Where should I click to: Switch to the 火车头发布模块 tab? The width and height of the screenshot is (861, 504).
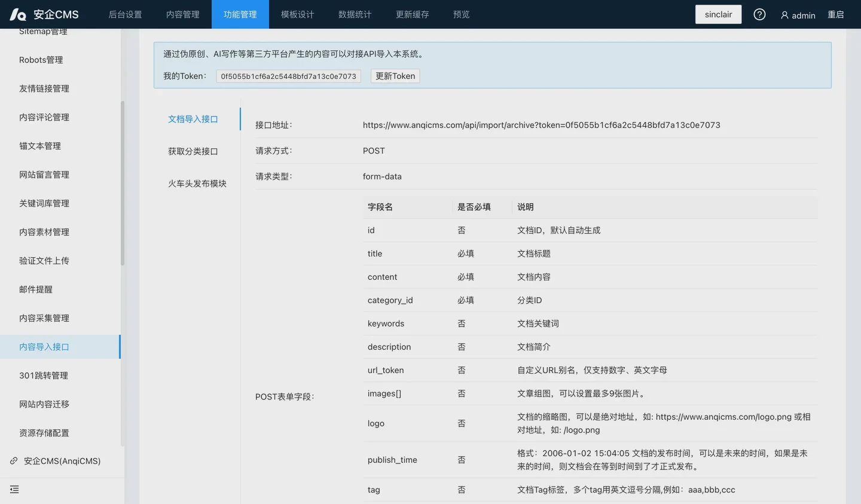(x=198, y=184)
